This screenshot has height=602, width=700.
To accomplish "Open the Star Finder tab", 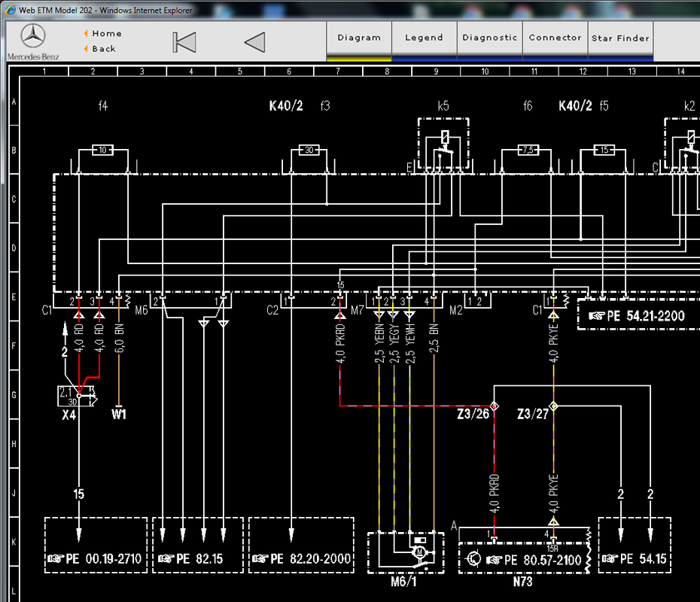I will [x=620, y=38].
